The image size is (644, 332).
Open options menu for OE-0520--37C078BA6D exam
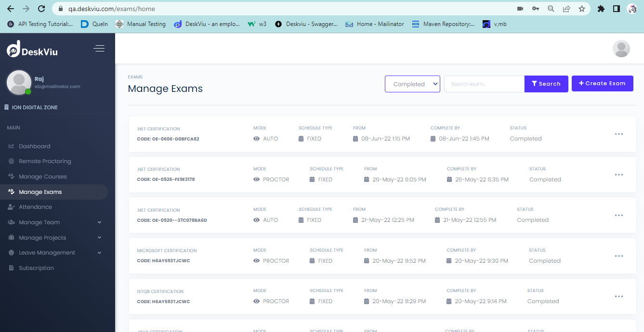click(x=619, y=216)
